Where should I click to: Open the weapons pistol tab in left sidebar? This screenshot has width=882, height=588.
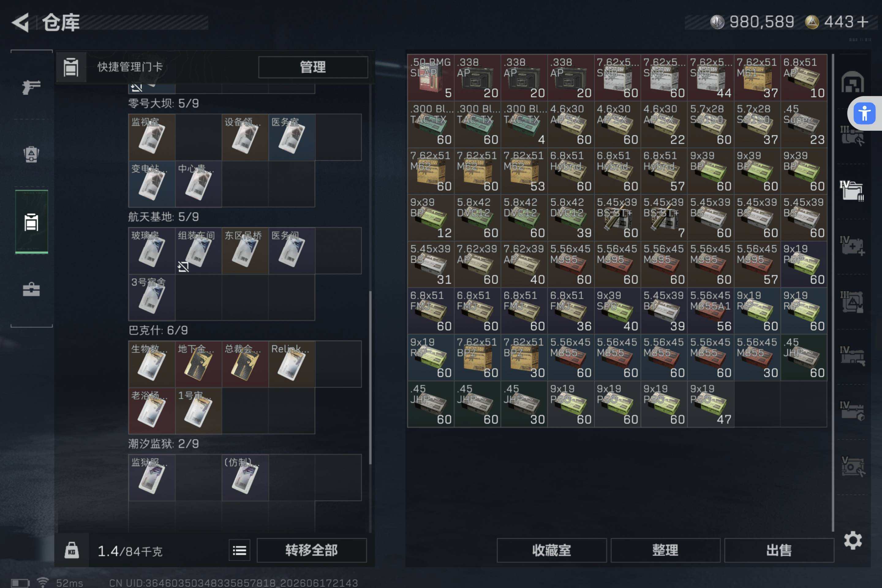pos(31,87)
